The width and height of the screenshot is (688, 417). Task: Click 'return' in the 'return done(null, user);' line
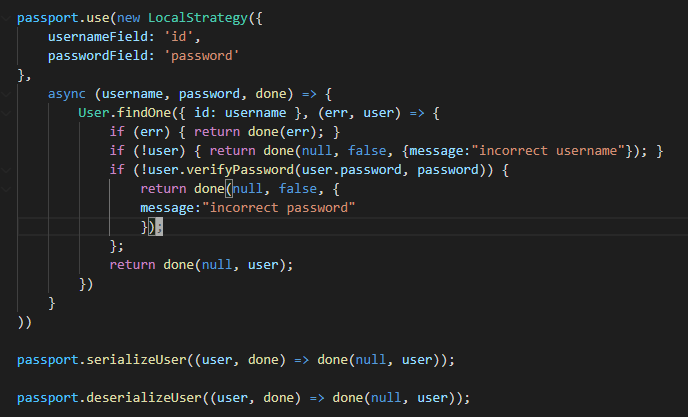(x=132, y=265)
